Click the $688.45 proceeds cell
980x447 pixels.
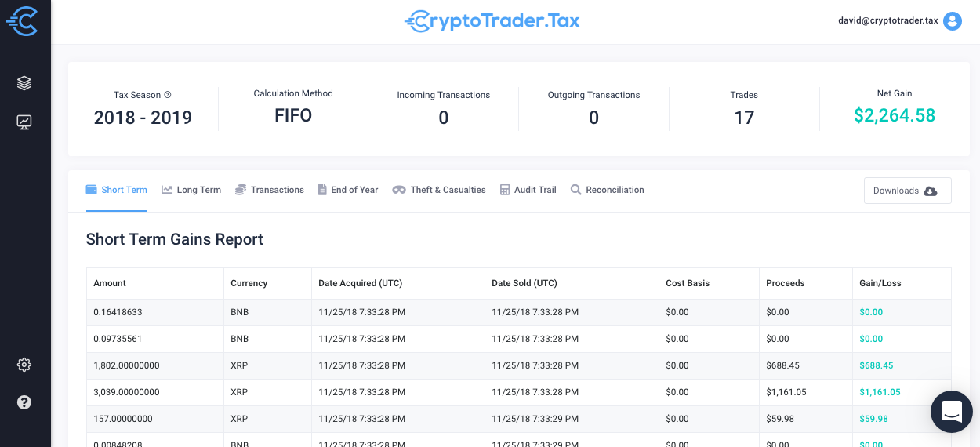coord(806,365)
